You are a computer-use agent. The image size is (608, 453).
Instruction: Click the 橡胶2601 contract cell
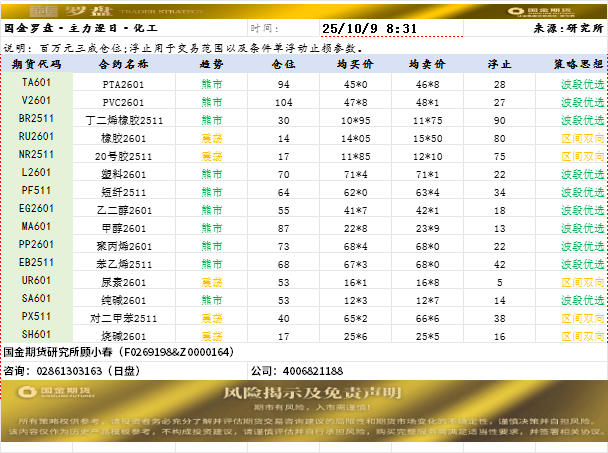tap(124, 138)
